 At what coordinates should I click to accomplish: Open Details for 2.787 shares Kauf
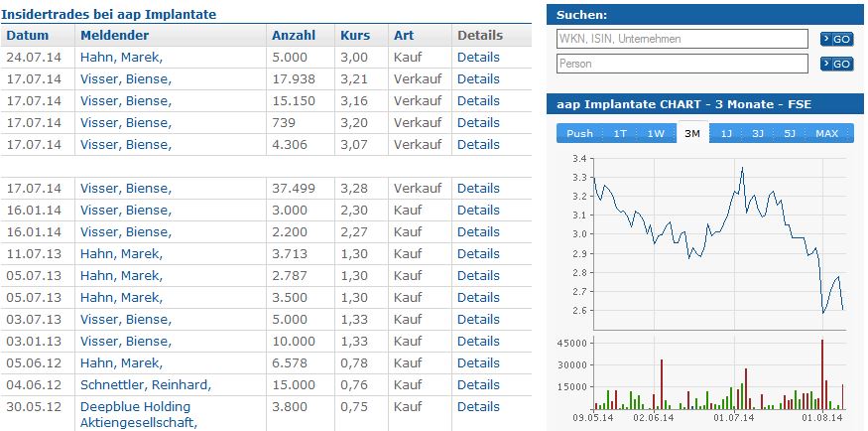478,276
